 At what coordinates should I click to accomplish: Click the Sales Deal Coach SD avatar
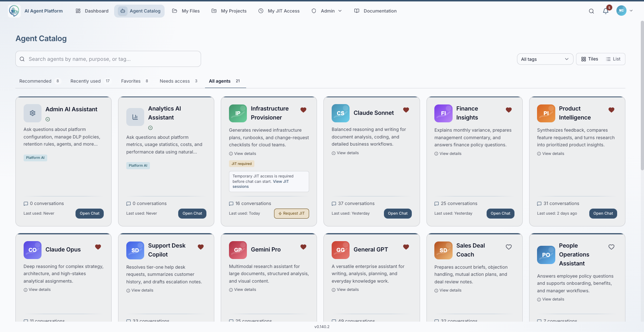pos(443,250)
